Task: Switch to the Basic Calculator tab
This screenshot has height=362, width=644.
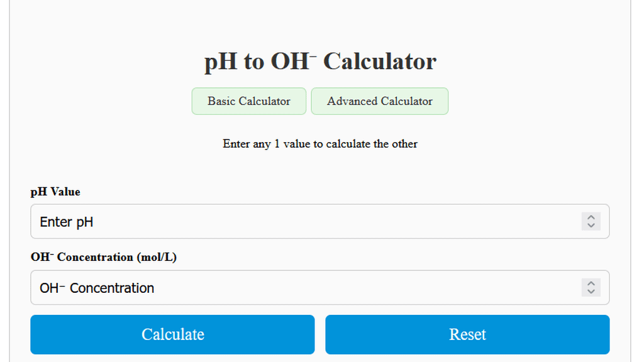Action: [x=249, y=101]
